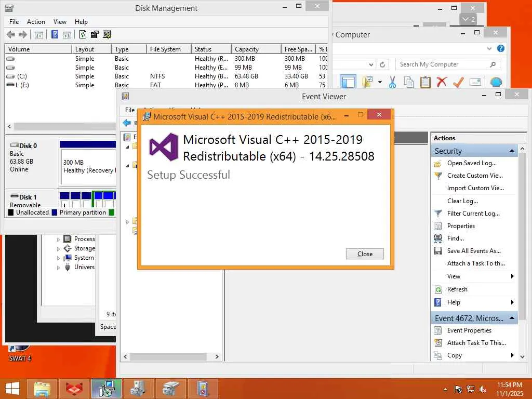Image resolution: width=532 pixels, height=399 pixels.
Task: Click Filter Current Log in Actions pane
Action: [473, 214]
